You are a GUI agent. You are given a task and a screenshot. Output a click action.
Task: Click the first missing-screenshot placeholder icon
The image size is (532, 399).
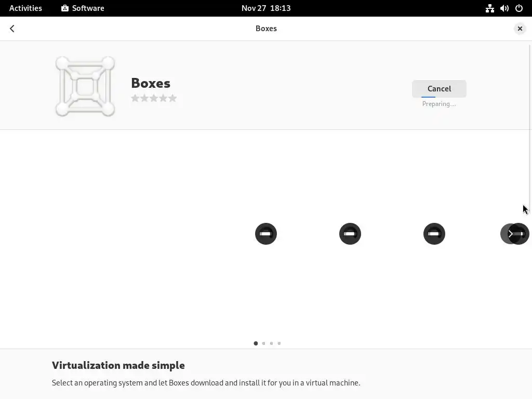[266, 234]
